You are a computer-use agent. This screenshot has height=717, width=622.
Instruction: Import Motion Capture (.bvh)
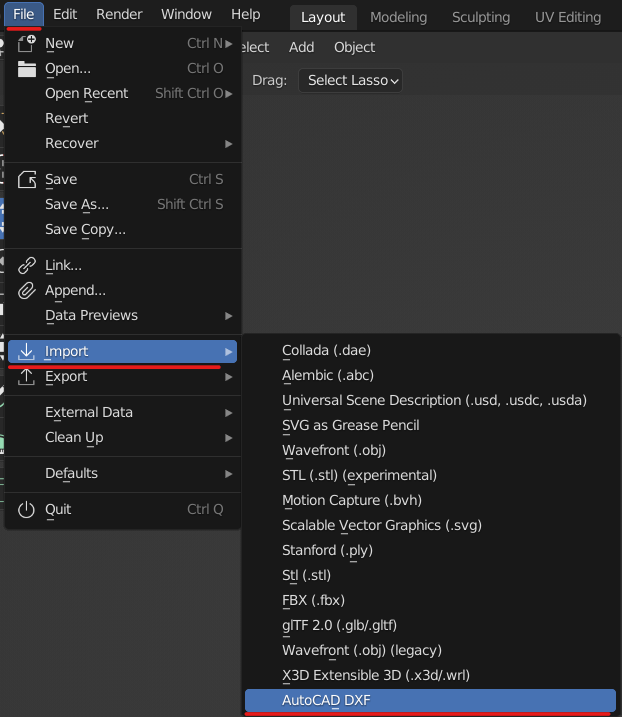click(x=430, y=500)
